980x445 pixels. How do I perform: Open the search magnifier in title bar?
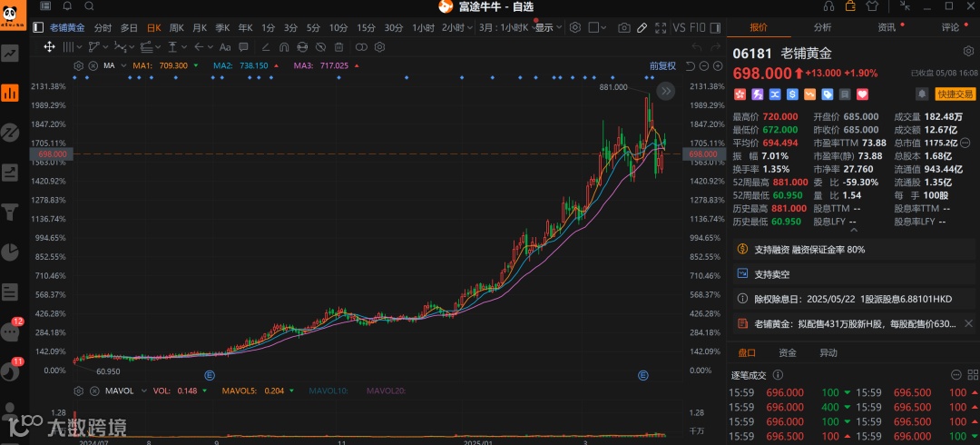pos(89,6)
